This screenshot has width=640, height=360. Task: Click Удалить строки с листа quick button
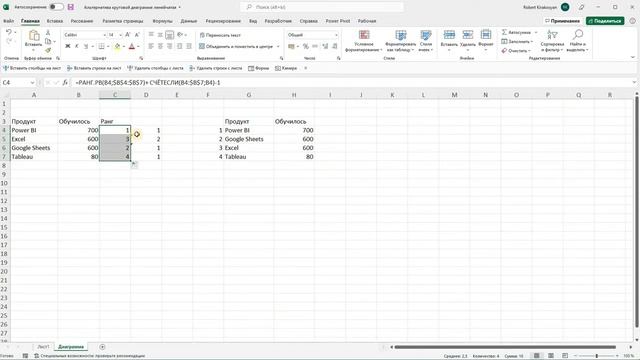[215, 68]
